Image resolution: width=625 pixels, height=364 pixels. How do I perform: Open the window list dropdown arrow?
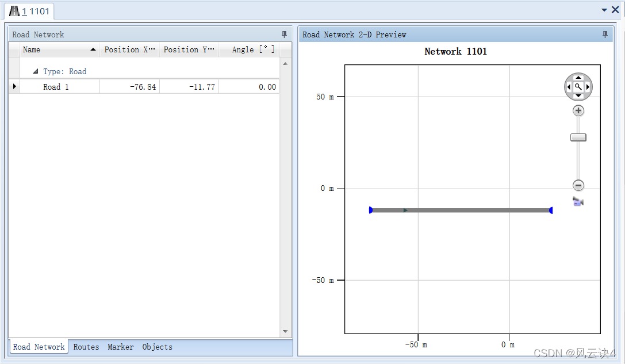(604, 10)
